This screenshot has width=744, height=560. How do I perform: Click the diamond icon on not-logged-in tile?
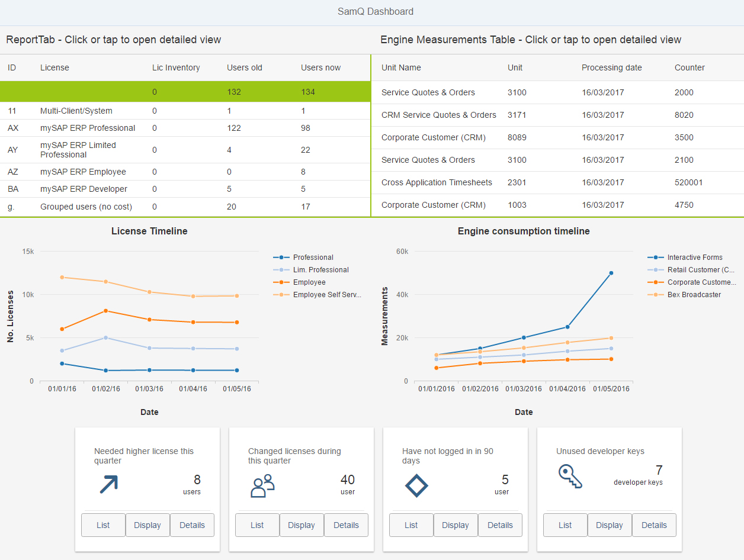(x=416, y=485)
